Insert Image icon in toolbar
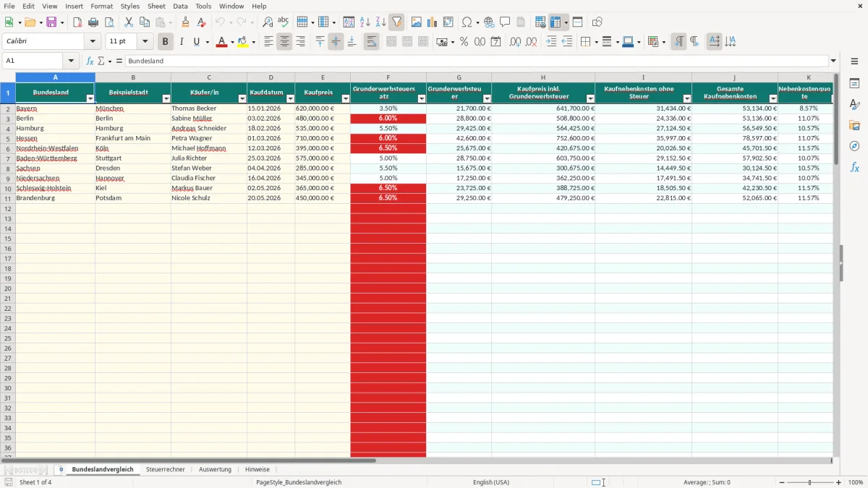Viewport: 868px width, 488px height. tap(417, 22)
